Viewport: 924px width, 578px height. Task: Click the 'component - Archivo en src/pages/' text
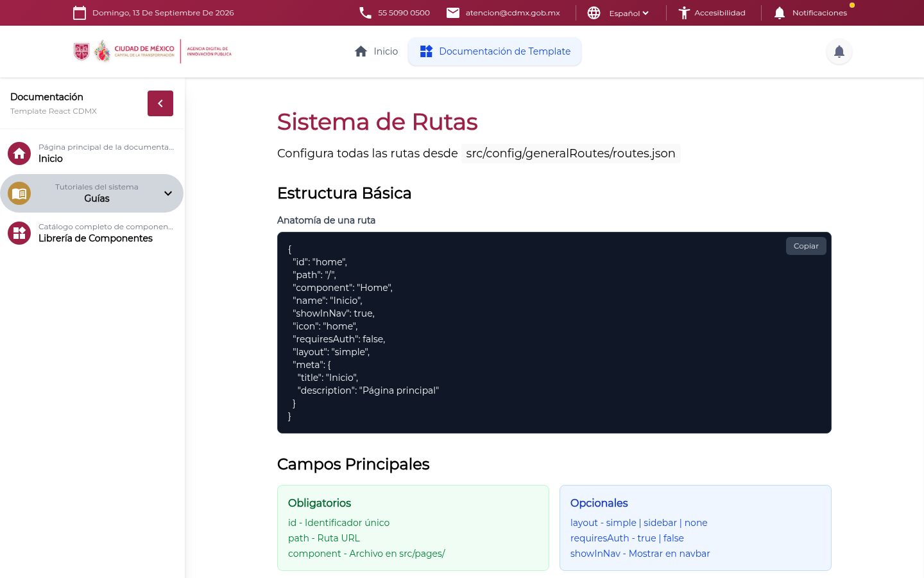(366, 554)
